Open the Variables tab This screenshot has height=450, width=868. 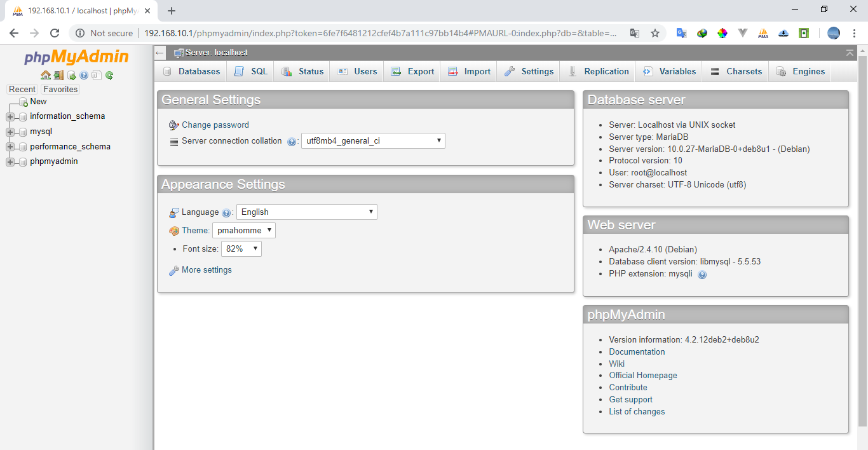669,72
